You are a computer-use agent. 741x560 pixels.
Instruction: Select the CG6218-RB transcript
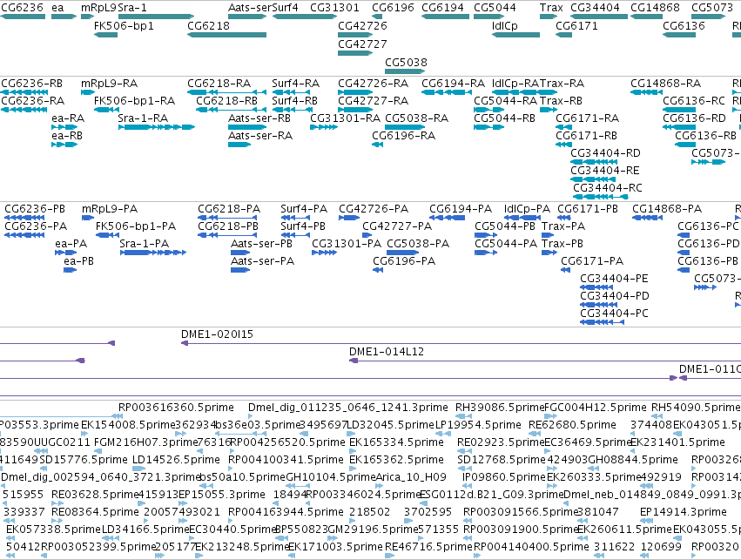pyautogui.click(x=231, y=110)
